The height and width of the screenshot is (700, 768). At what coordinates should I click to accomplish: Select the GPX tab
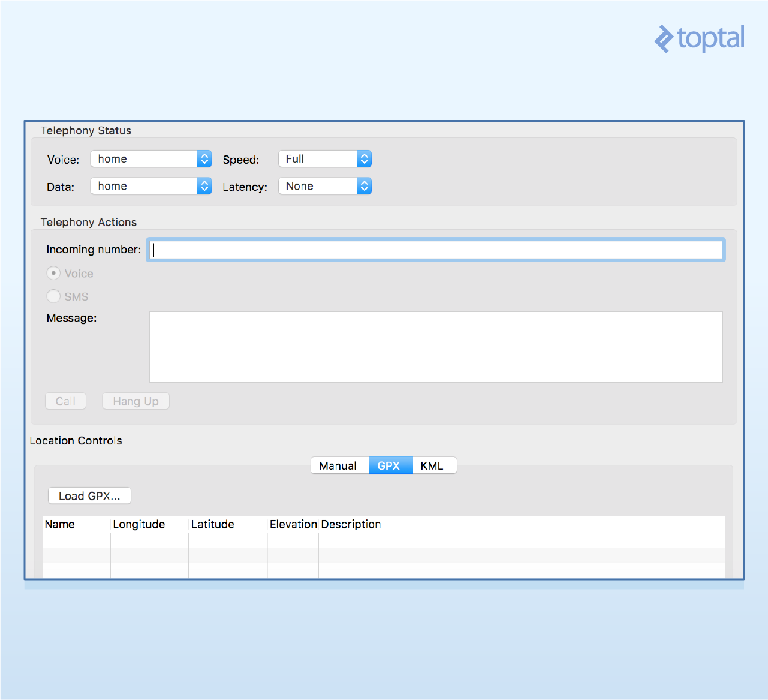tap(390, 465)
